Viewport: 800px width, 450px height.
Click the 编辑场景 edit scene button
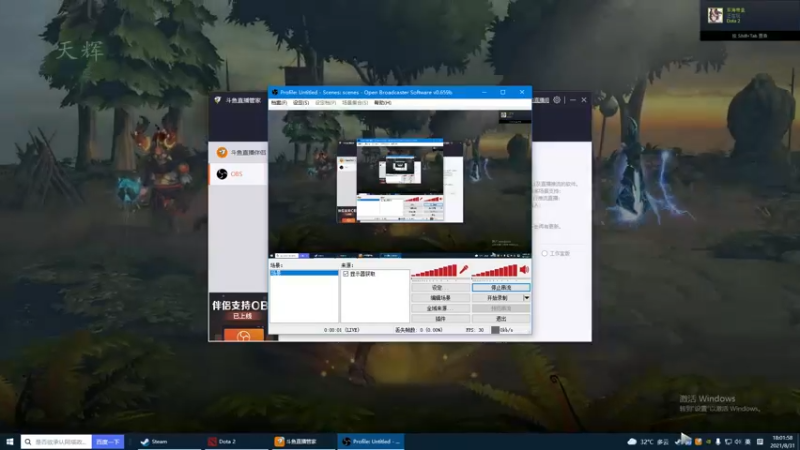coord(440,298)
